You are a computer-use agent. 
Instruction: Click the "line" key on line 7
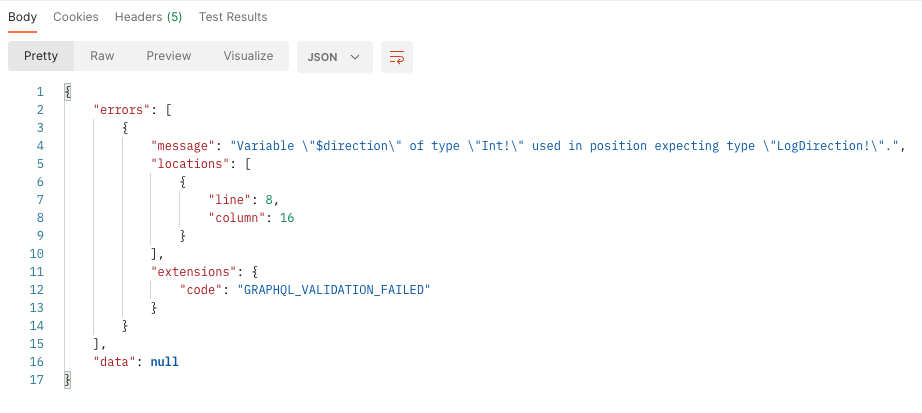click(230, 199)
